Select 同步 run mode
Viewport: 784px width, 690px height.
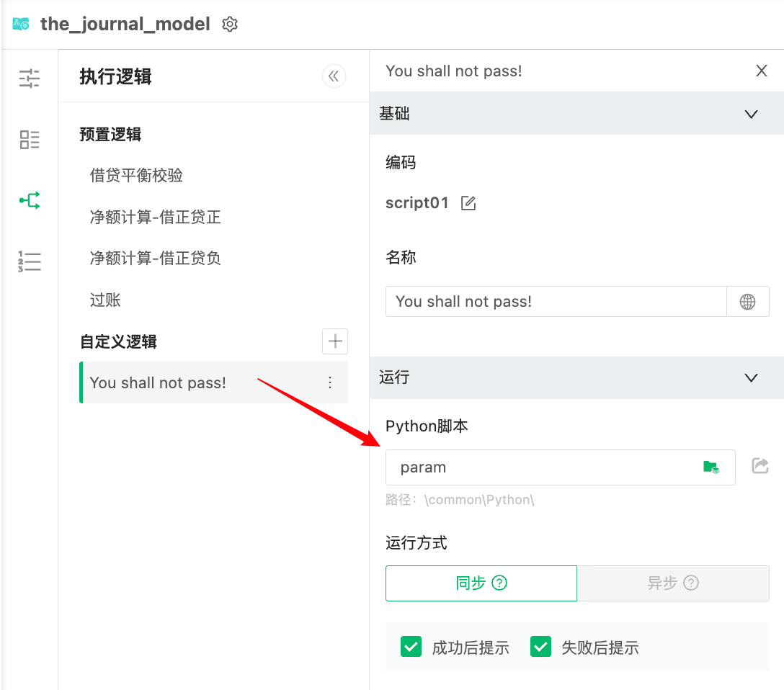481,583
